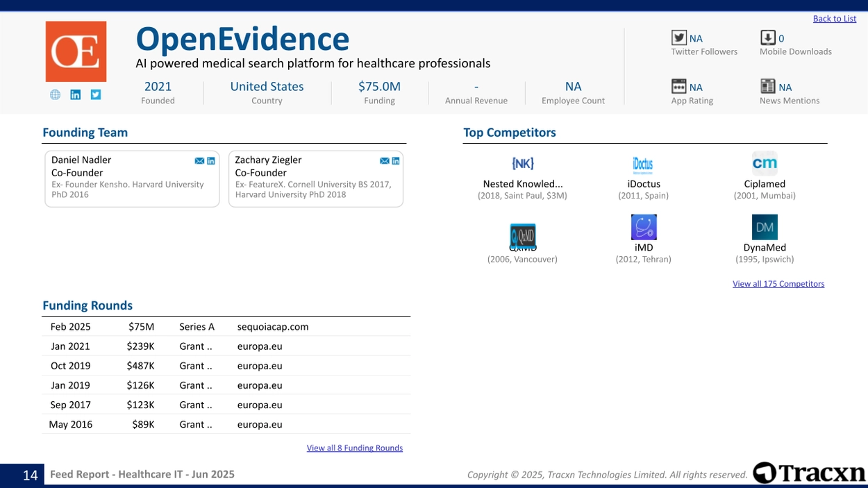Click Zachary Ziegler's email icon
This screenshot has width=868, height=488.
384,161
